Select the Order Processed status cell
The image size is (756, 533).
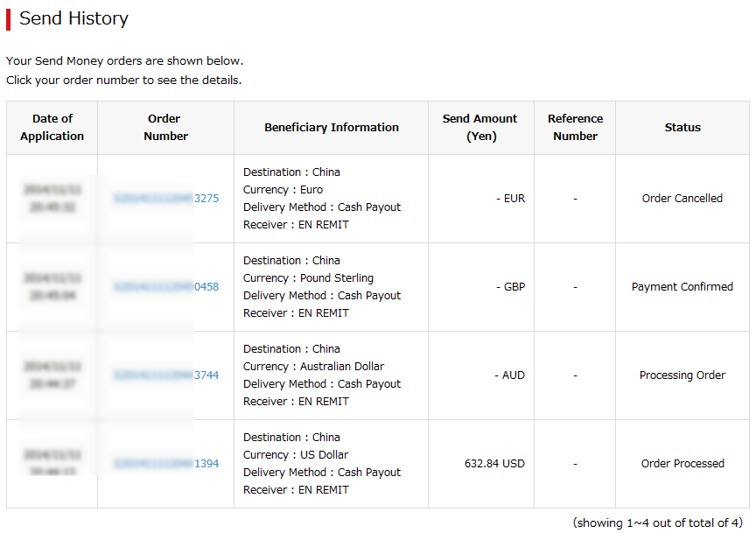pos(682,463)
